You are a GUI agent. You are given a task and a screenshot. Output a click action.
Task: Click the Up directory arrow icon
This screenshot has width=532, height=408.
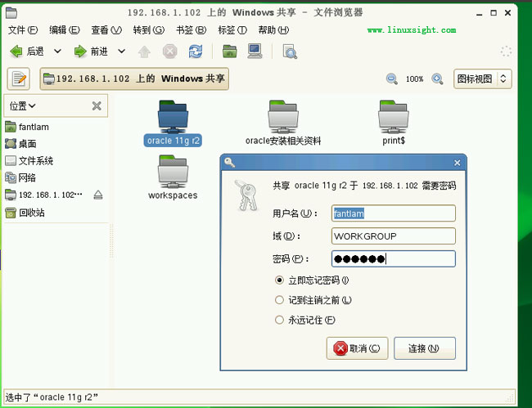click(x=145, y=52)
